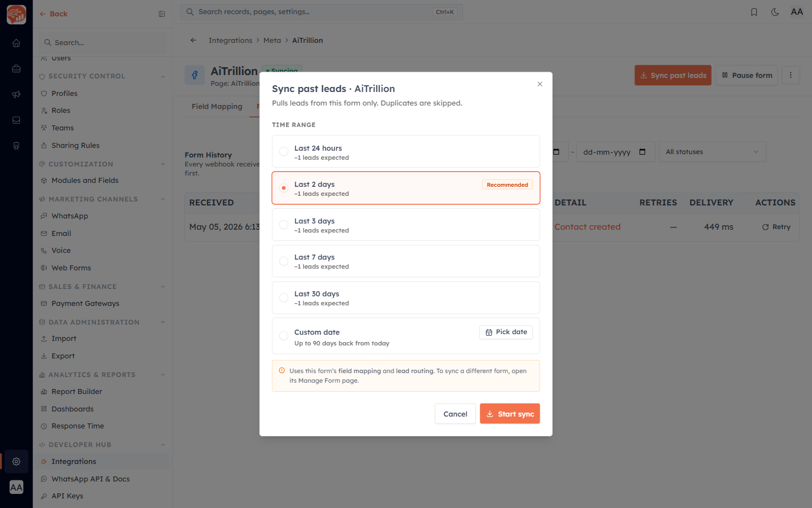Click the Sync past leads button in header
This screenshot has height=508, width=812.
(x=673, y=75)
